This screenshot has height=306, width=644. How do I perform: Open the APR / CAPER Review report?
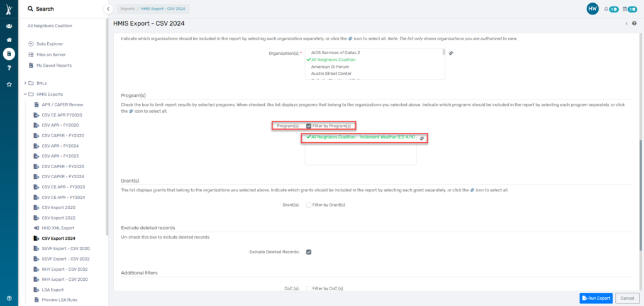(x=62, y=105)
